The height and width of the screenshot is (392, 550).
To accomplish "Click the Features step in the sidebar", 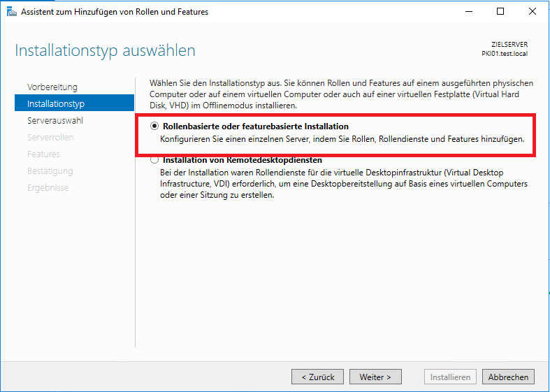I will click(43, 154).
